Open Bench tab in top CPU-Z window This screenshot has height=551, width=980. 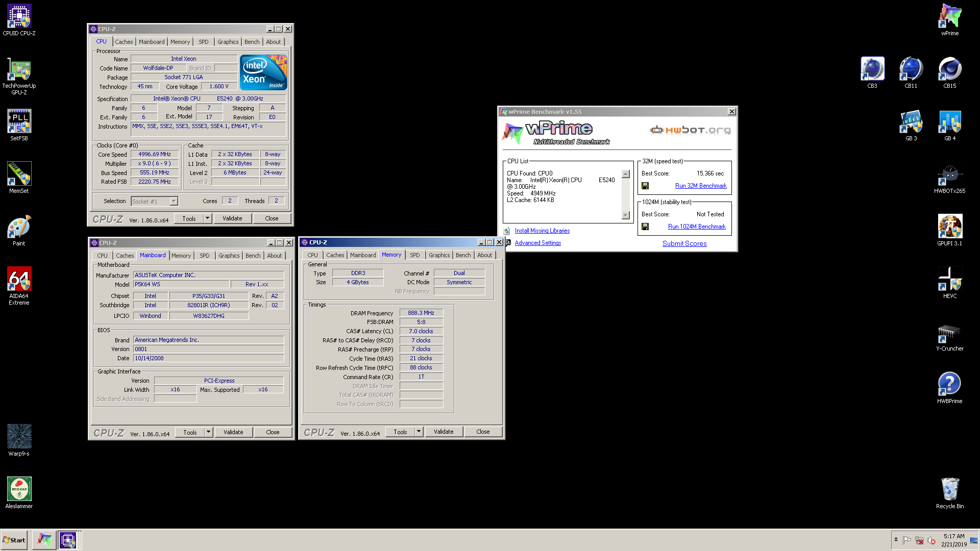(252, 42)
